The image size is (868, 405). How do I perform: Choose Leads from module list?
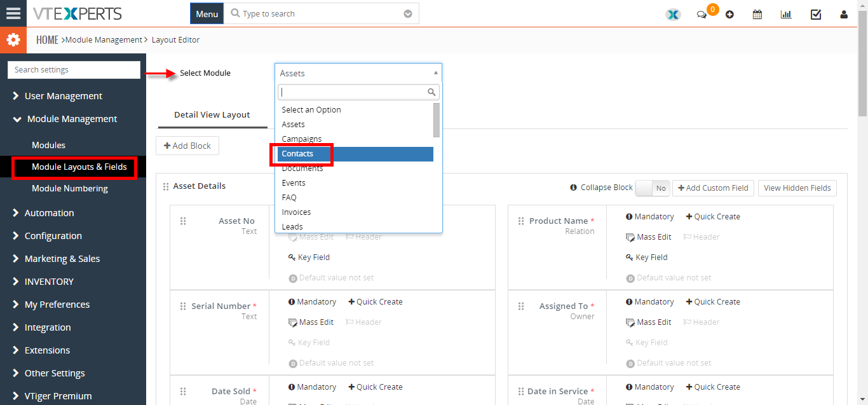[x=356, y=226]
